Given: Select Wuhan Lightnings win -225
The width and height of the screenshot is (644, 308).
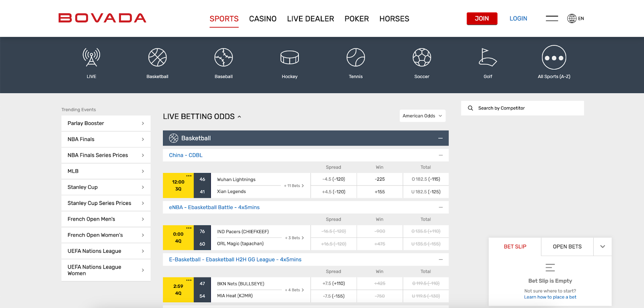Looking at the screenshot, I should 380,179.
